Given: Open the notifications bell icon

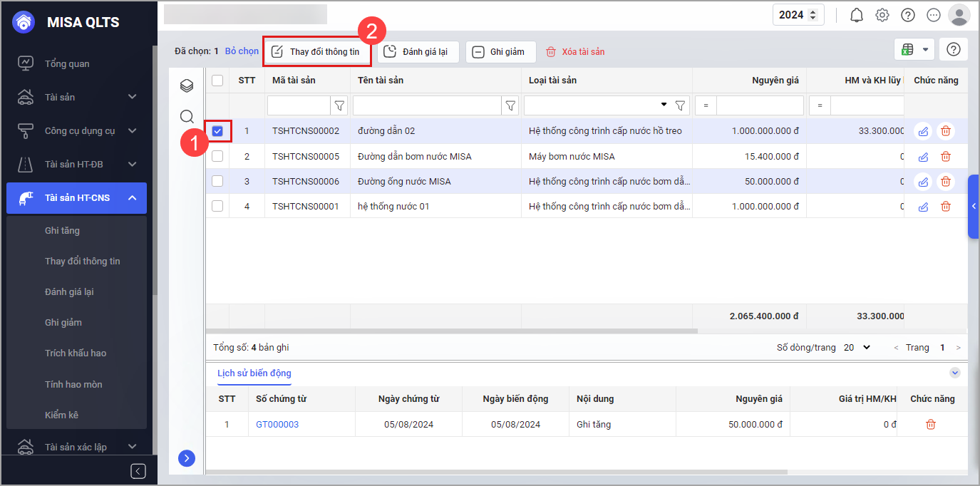Looking at the screenshot, I should (x=857, y=15).
